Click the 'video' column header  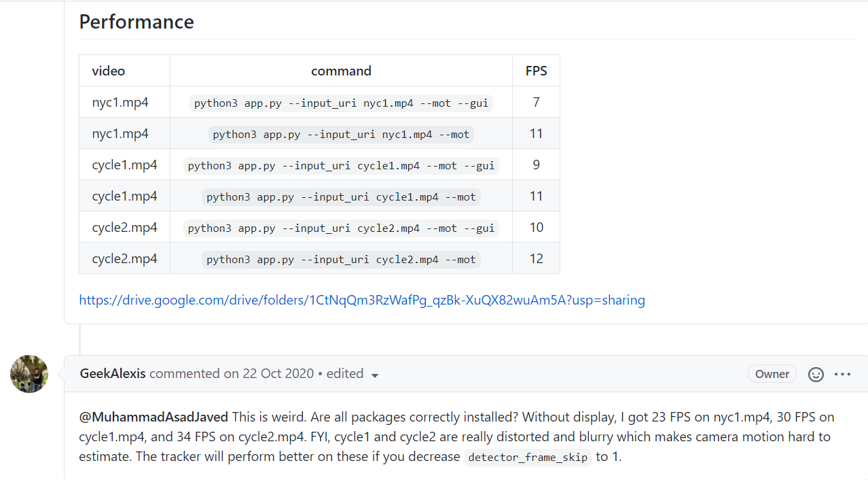(107, 70)
